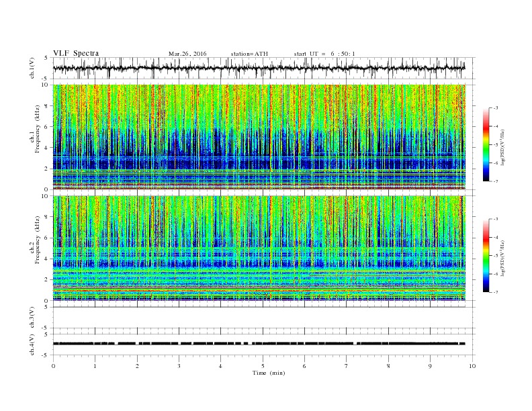Click the "-5" tick on lower colorbar
Screen dimensions: 532x411
496,256
